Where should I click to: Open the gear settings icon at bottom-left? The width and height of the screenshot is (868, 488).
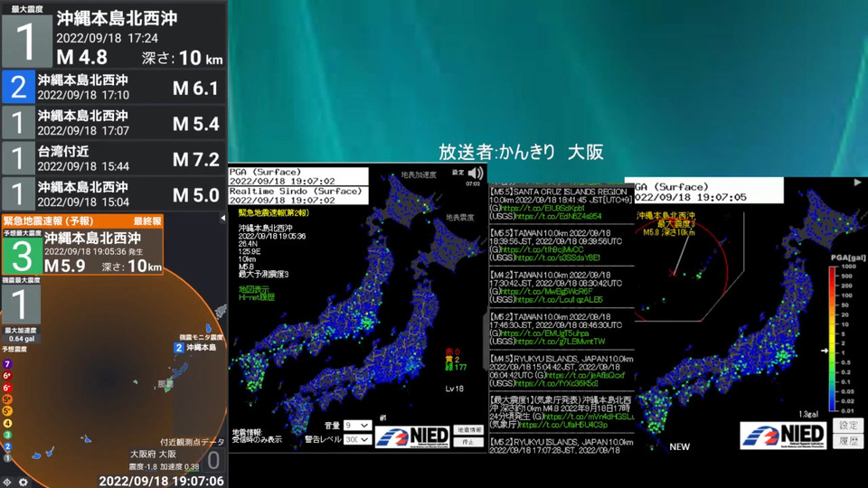[x=24, y=482]
